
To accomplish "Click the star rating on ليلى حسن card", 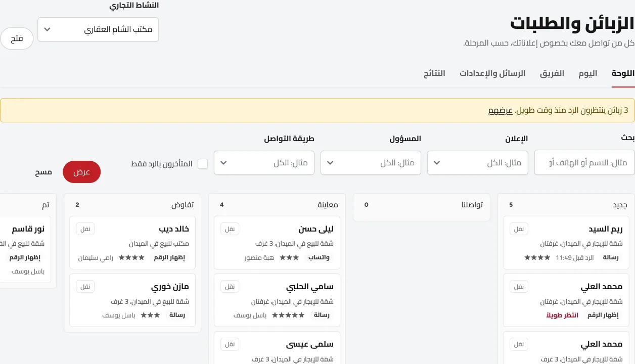I will click(289, 257).
